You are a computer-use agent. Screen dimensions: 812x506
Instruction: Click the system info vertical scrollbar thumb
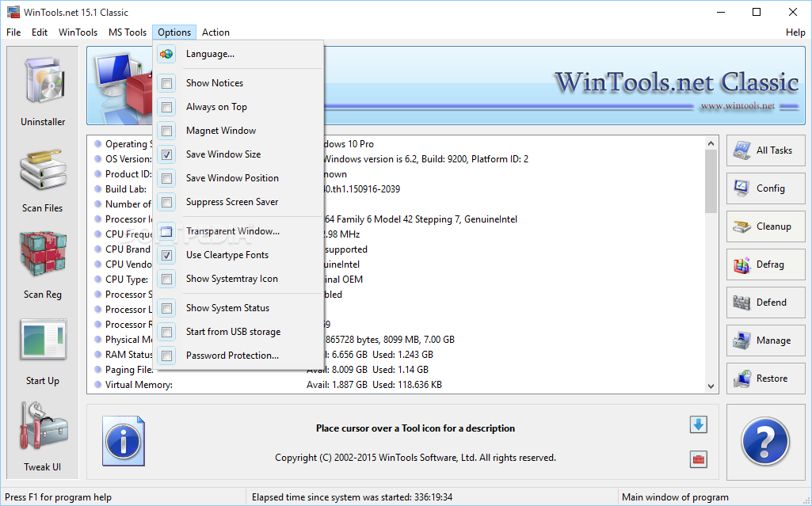[x=711, y=181]
